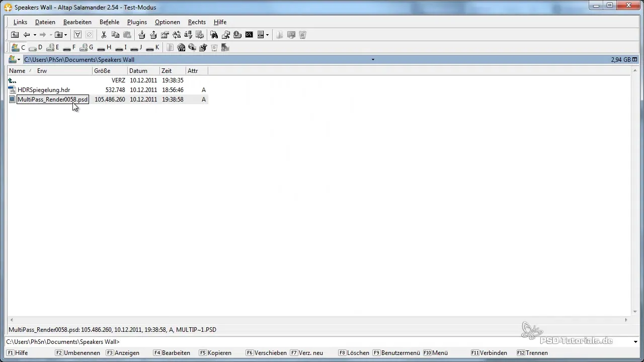Viewport: 644px width, 362px height.
Task: Click the convert files icon
Action: (177, 35)
